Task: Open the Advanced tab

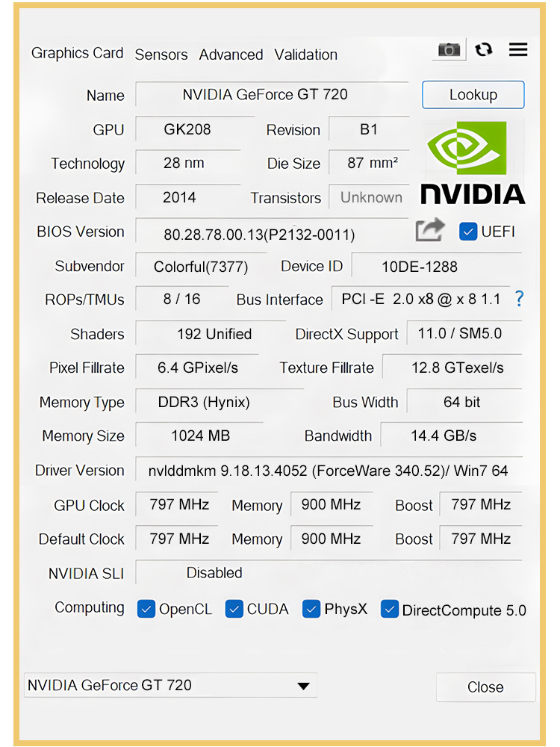Action: pos(231,55)
